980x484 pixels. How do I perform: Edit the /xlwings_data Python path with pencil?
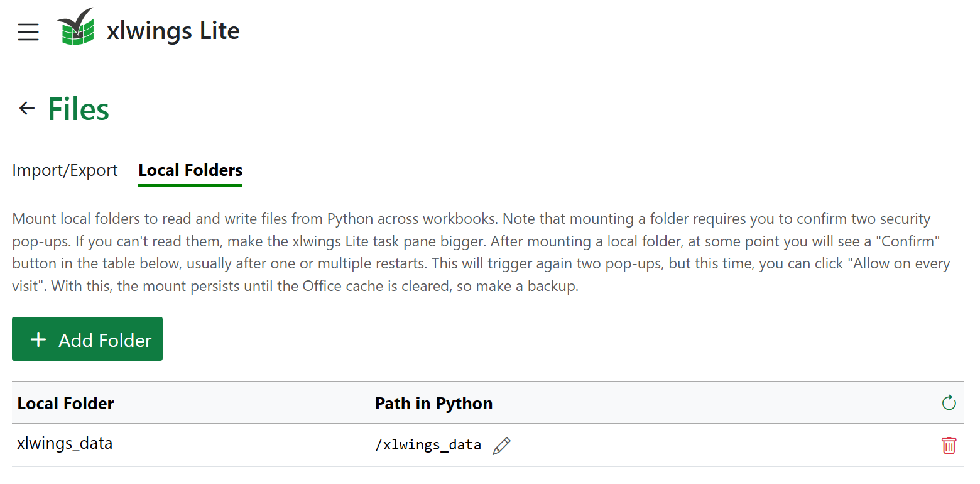click(x=501, y=446)
